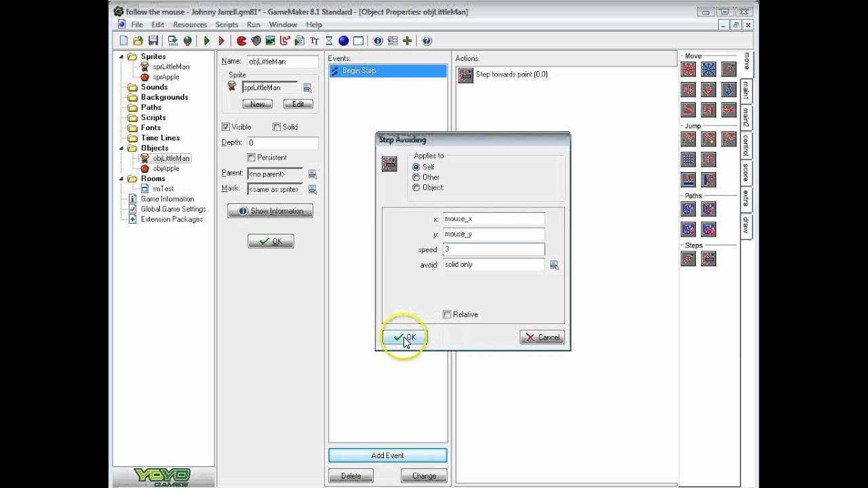Create a room using the rectangle icon
Image resolution: width=868 pixels, height=488 pixels.
click(358, 41)
